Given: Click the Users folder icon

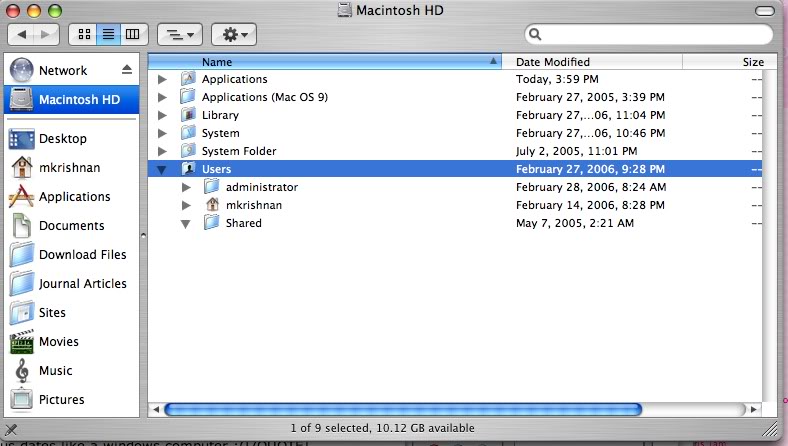Looking at the screenshot, I should [188, 168].
